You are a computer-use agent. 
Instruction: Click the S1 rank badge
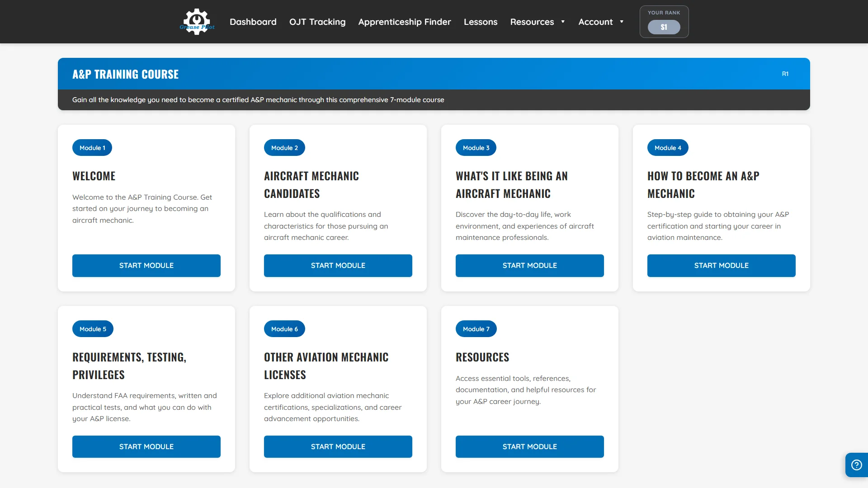coord(664,27)
